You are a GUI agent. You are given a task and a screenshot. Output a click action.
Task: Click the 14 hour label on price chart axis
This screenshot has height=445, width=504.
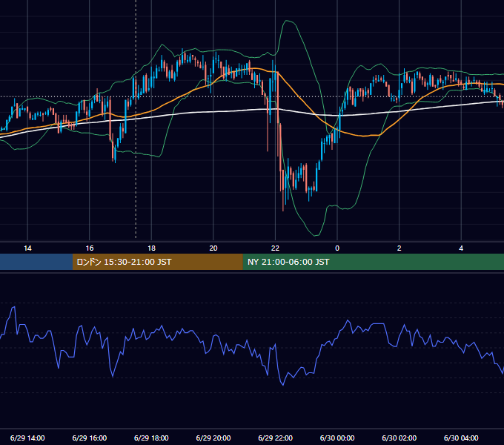(27, 248)
